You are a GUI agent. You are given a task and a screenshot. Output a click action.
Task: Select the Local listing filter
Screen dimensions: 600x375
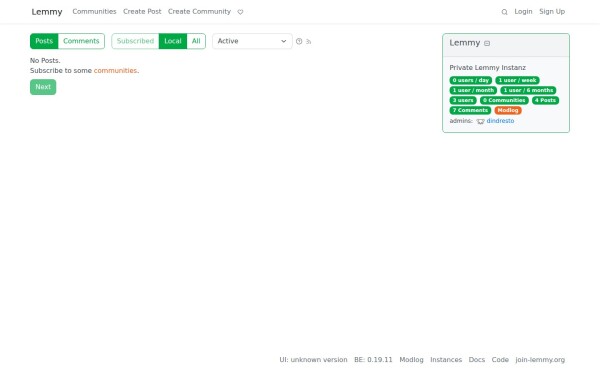tap(173, 41)
